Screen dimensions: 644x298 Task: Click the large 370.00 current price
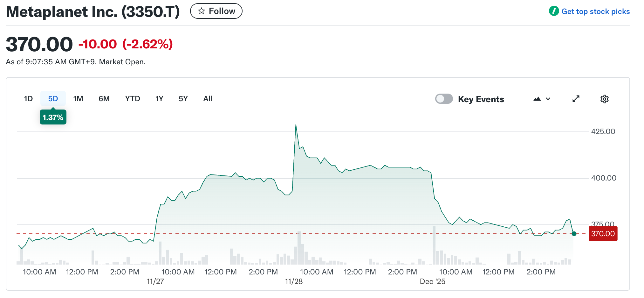pyautogui.click(x=39, y=44)
